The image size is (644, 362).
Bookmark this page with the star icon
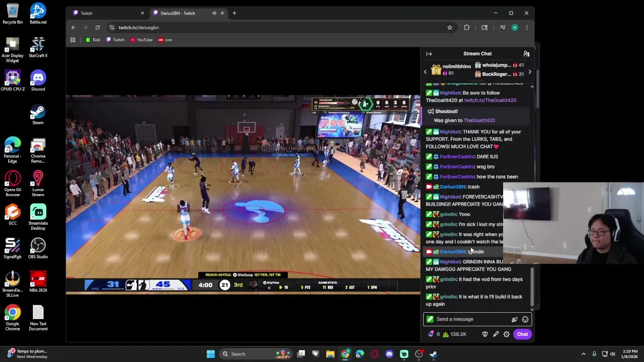pyautogui.click(x=450, y=28)
